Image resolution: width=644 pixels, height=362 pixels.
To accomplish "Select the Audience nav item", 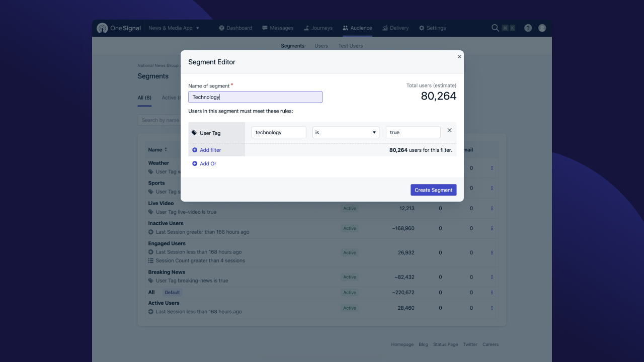I will (357, 28).
